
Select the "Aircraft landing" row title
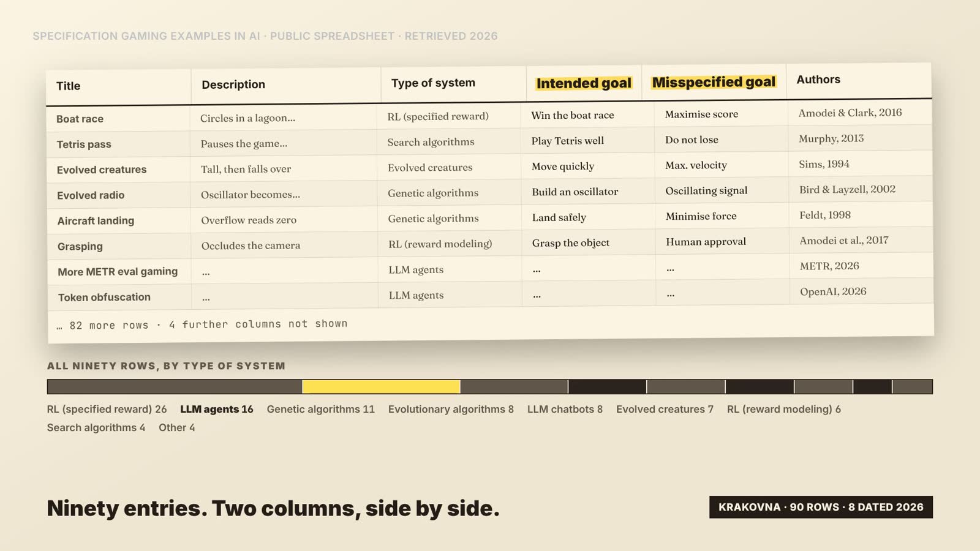[96, 221]
